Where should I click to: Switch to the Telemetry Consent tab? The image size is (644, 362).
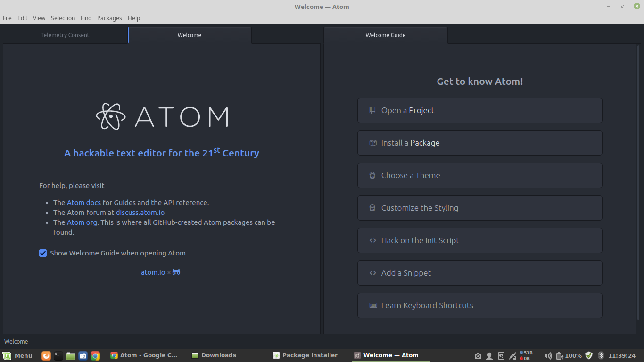[x=65, y=35]
